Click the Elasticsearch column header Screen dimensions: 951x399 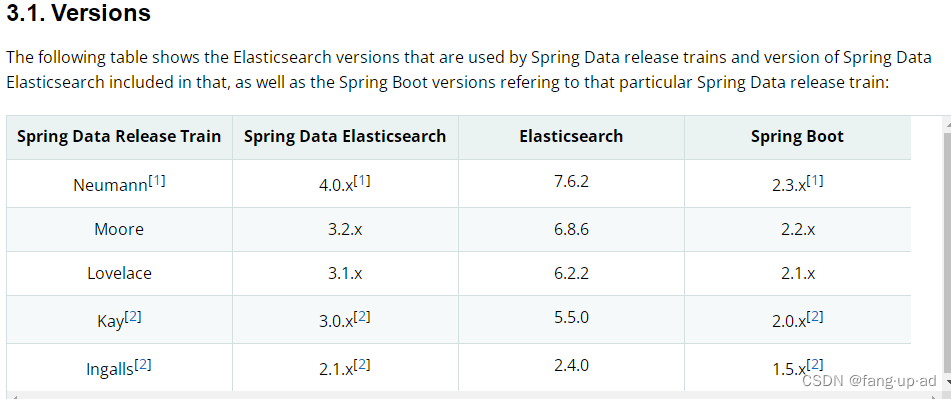(571, 136)
